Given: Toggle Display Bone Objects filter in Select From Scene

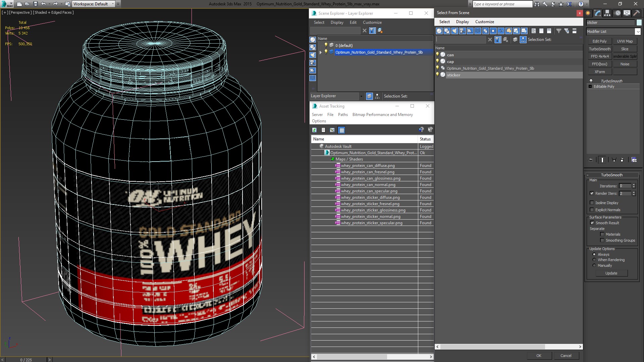Looking at the screenshot, I should pos(501,31).
